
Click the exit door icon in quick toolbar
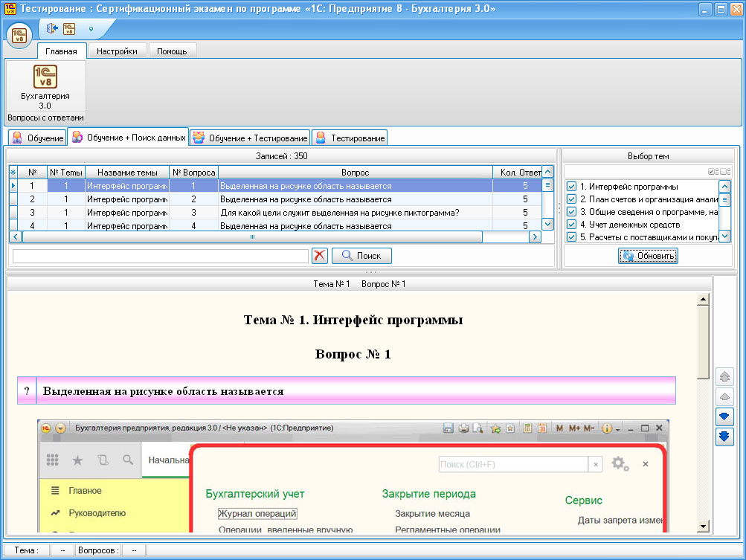pyautogui.click(x=52, y=29)
